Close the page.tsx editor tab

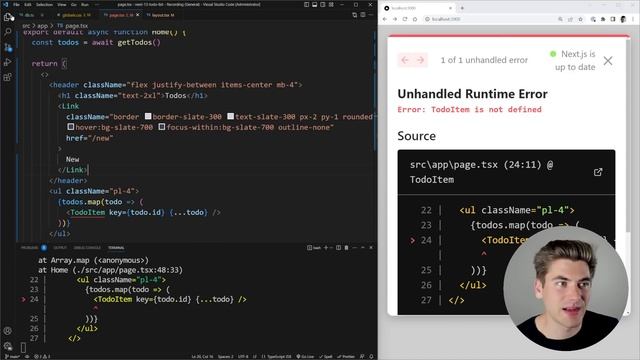point(138,15)
